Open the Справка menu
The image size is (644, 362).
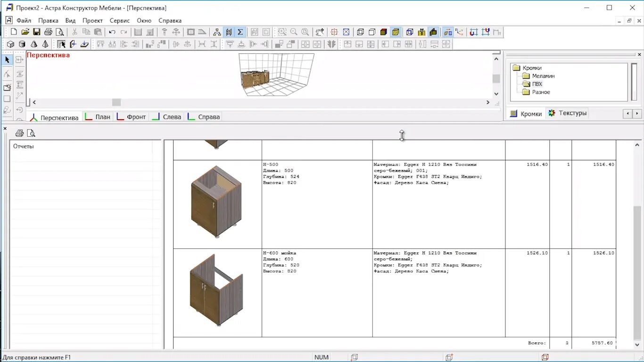pyautogui.click(x=170, y=21)
